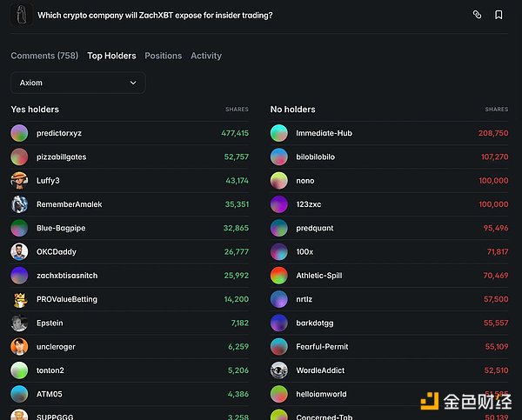The width and height of the screenshot is (522, 420).
Task: Open predictorxyz holder profile link
Action: point(59,133)
